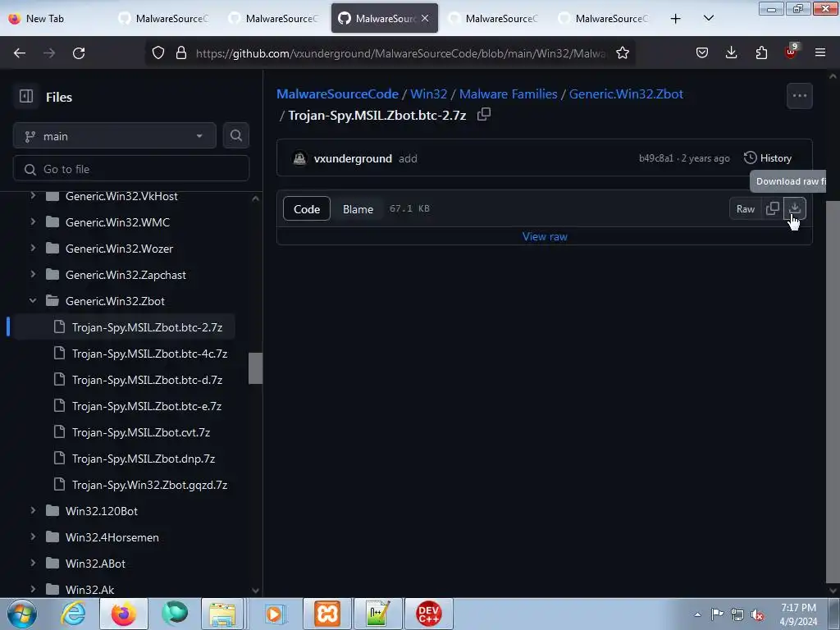Open the tracking protection shield icon
The width and height of the screenshot is (840, 630).
coord(158,53)
